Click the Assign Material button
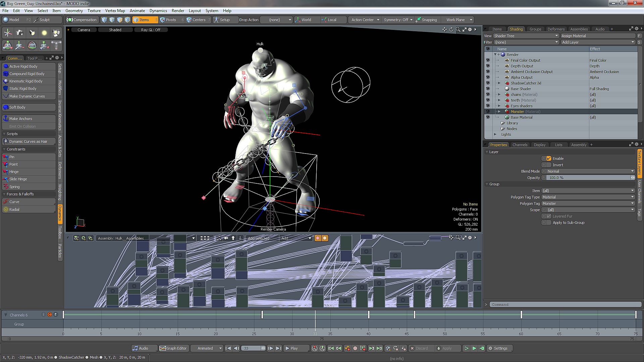Image resolution: width=644 pixels, height=362 pixels. click(597, 36)
